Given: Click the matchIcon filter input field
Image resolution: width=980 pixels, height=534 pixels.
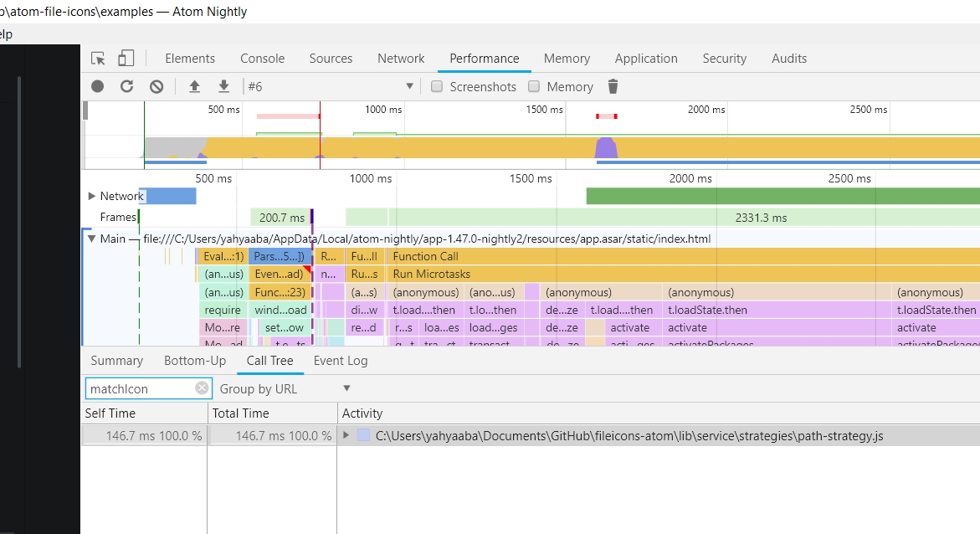Looking at the screenshot, I should click(140, 388).
